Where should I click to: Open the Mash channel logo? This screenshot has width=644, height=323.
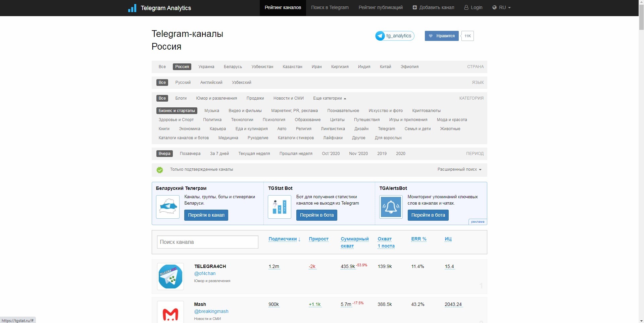pos(170,313)
